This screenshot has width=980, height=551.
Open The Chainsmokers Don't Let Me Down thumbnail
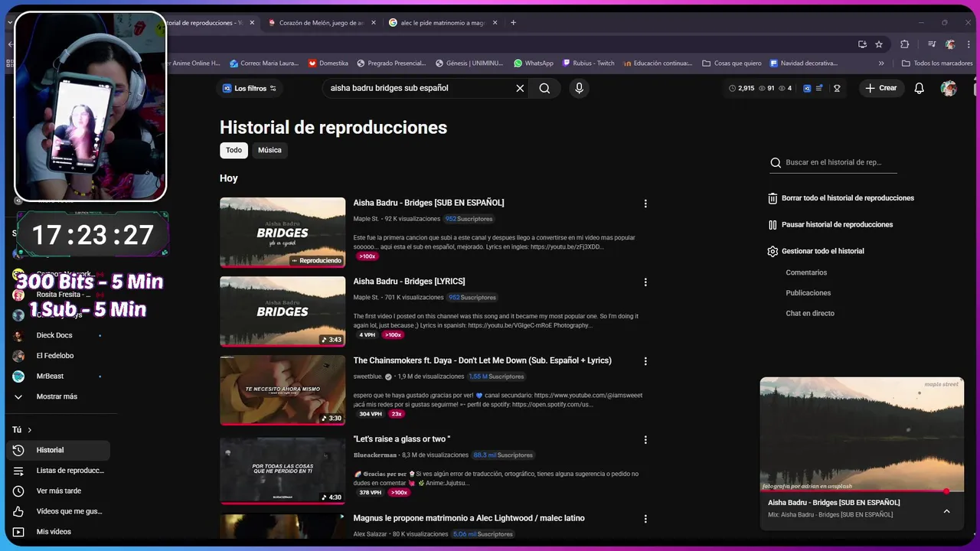283,390
